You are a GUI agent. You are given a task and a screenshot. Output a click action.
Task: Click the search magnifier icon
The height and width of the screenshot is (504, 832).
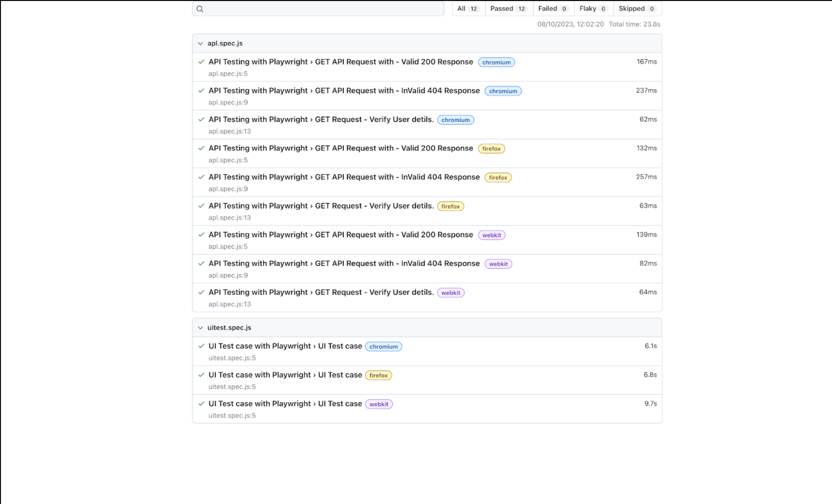coord(200,9)
